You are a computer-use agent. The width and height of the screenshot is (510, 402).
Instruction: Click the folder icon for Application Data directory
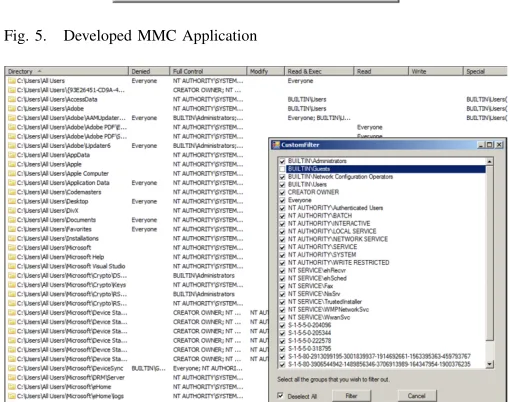click(x=12, y=183)
